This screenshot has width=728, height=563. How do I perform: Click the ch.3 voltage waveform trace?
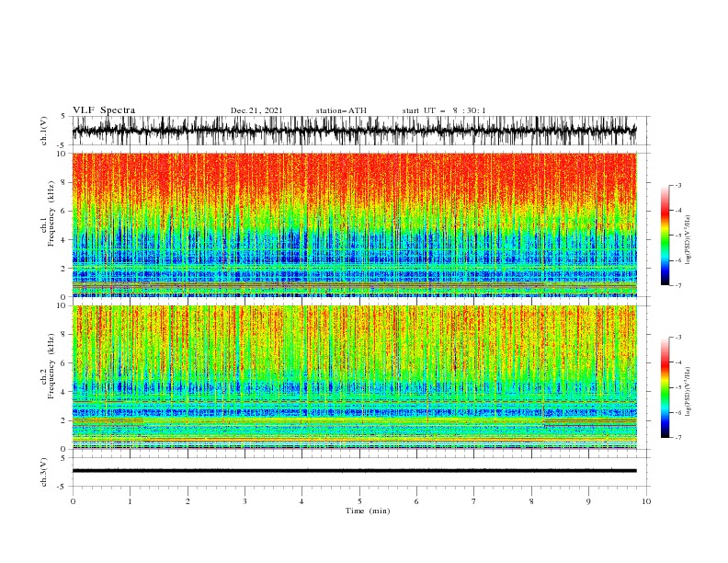[354, 471]
